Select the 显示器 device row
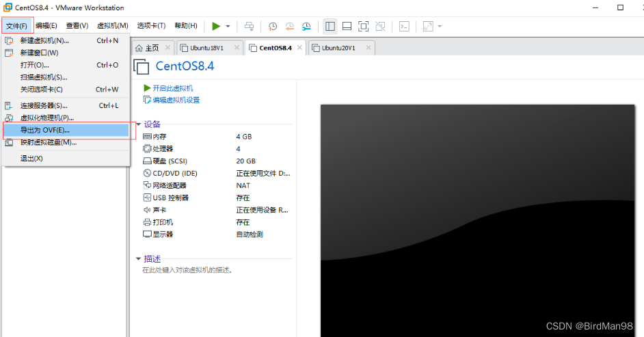Screen dimensions: 644x337 217,234
